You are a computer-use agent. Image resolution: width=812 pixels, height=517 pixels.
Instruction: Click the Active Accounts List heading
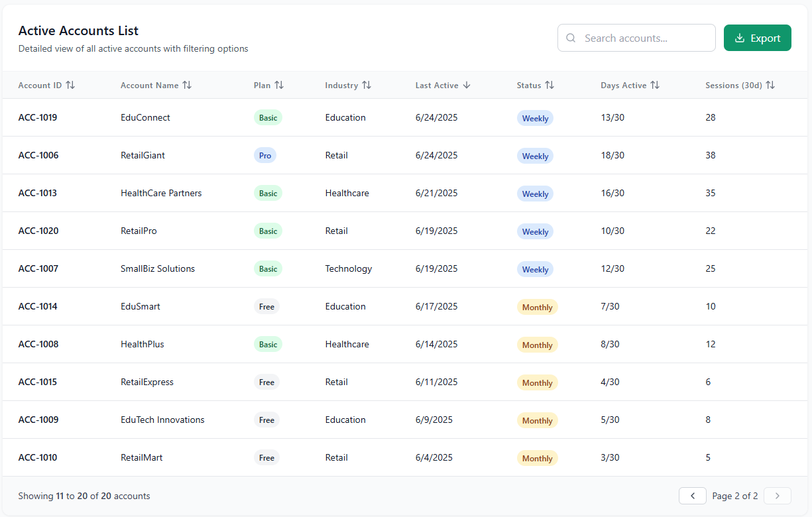coord(78,30)
